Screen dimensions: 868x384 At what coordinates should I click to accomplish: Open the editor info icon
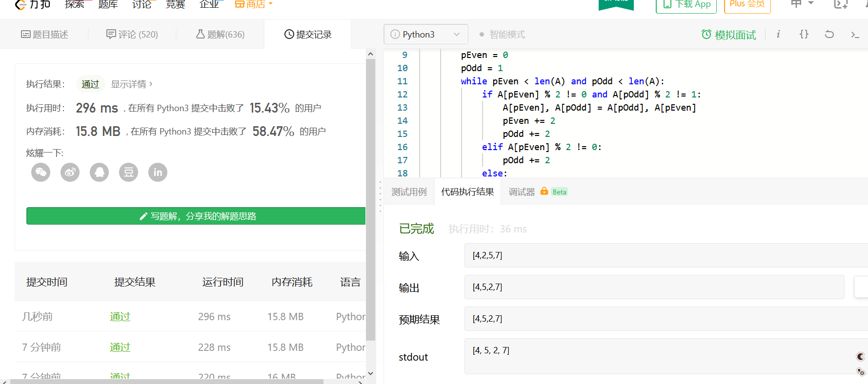click(x=778, y=34)
